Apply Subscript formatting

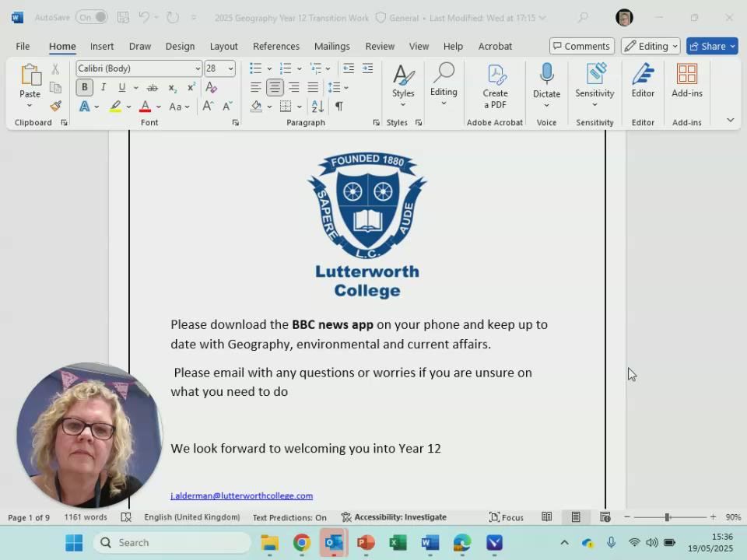point(173,88)
